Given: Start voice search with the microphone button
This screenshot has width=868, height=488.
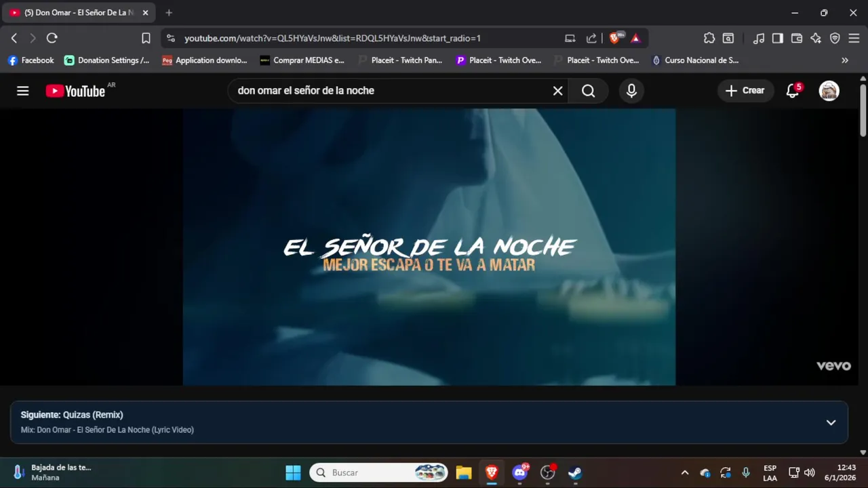Looking at the screenshot, I should (631, 91).
